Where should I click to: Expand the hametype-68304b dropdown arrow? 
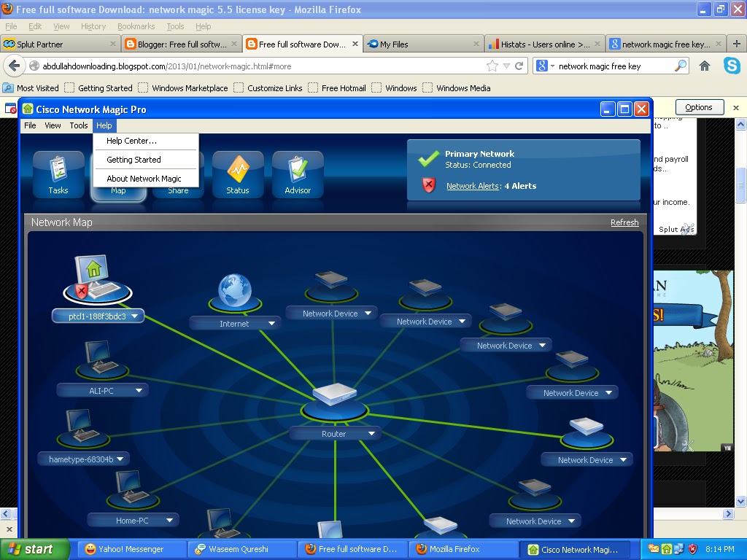coord(120,459)
